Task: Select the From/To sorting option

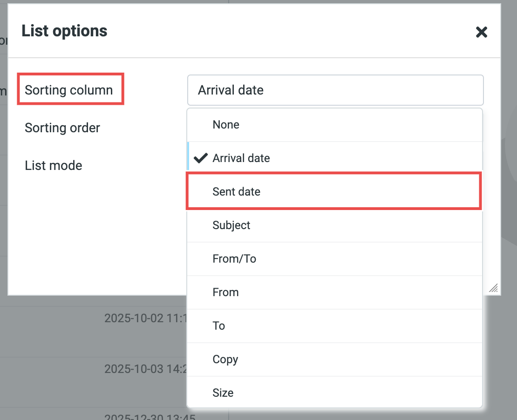Action: [x=334, y=259]
